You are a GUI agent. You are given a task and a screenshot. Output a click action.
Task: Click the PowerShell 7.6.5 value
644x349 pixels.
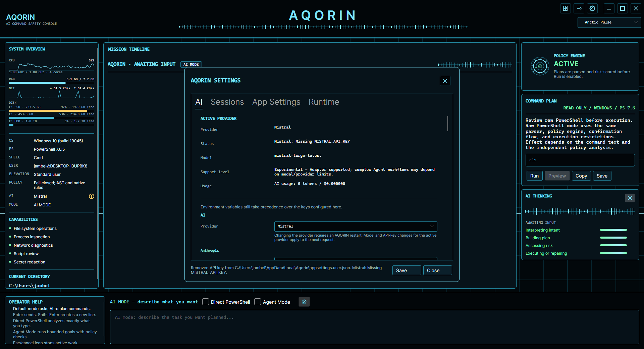(x=49, y=149)
